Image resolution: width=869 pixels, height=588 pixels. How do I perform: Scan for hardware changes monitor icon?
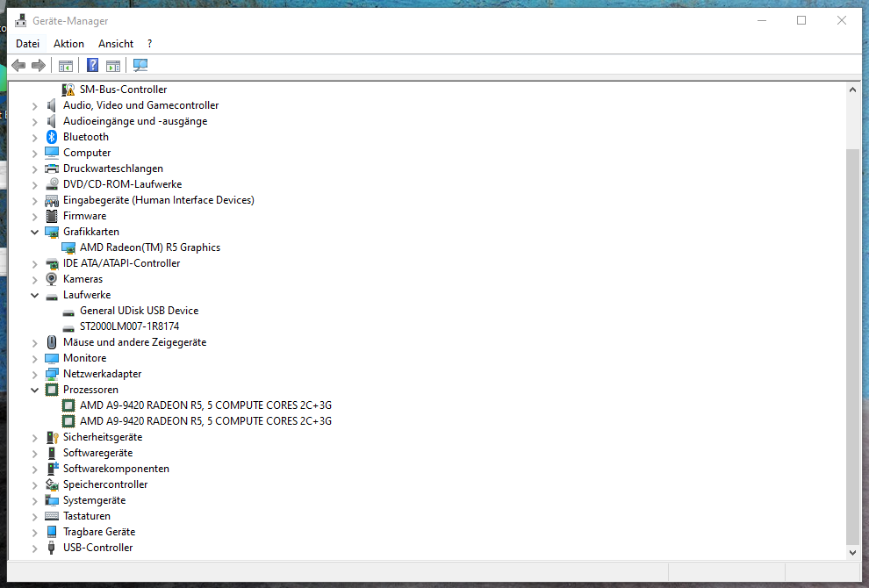[x=140, y=66]
